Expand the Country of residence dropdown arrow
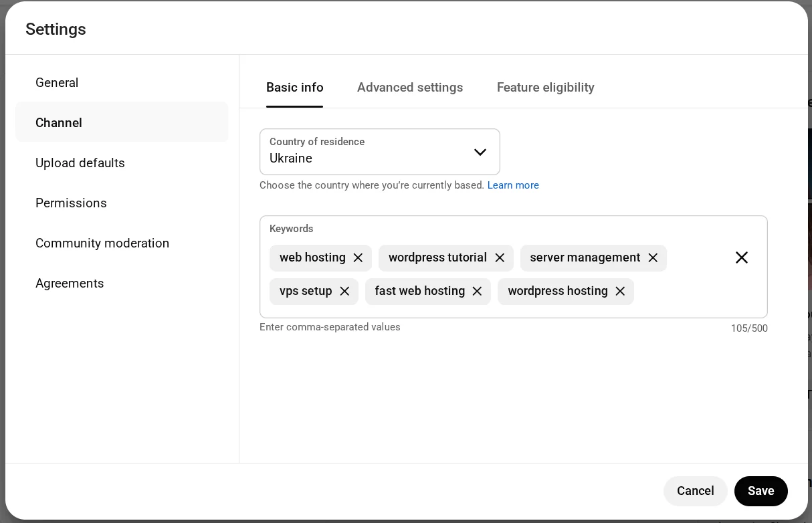Viewport: 812px width, 523px height. 480,152
